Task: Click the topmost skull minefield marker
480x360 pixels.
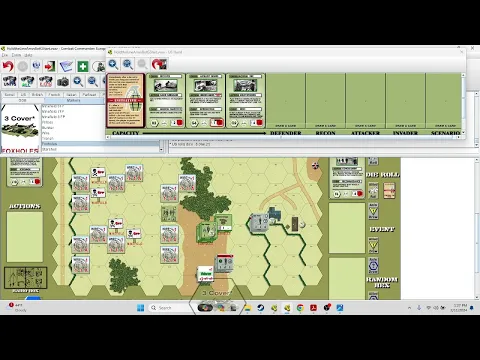Action: pos(98,173)
